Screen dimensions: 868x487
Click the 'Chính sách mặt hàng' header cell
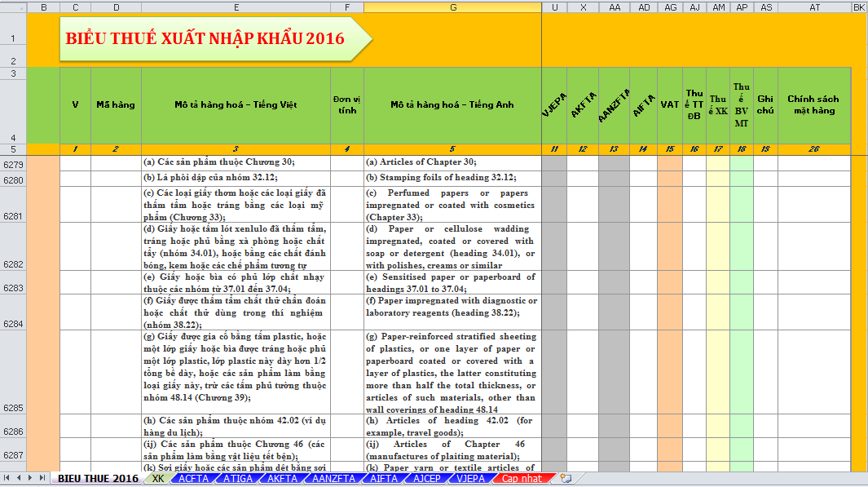[814, 105]
